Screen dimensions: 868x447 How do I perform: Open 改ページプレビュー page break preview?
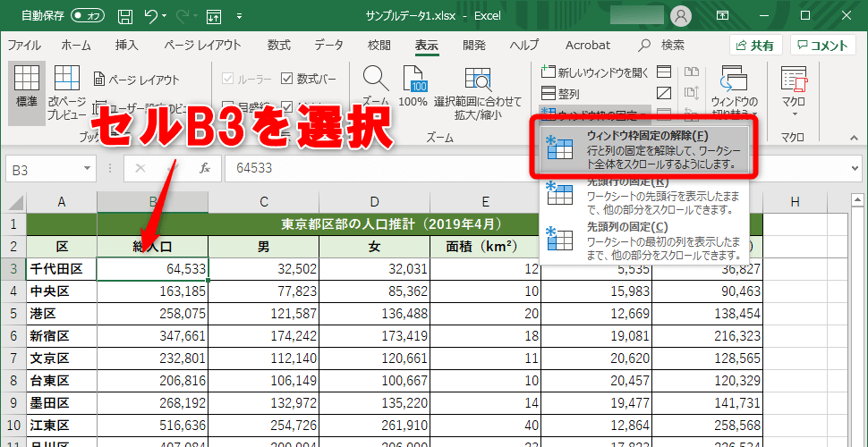(x=68, y=83)
